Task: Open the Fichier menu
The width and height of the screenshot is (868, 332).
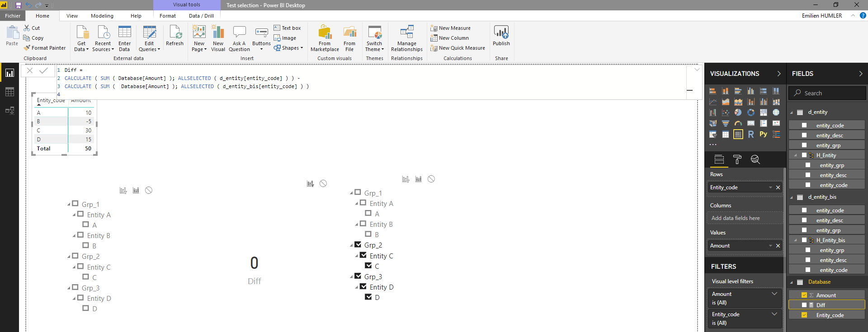Action: 13,16
